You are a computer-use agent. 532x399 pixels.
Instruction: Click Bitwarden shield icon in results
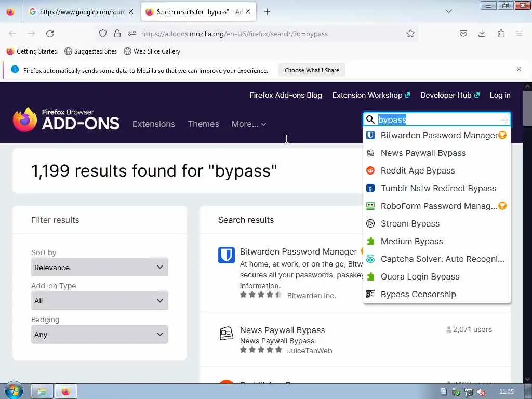[227, 255]
